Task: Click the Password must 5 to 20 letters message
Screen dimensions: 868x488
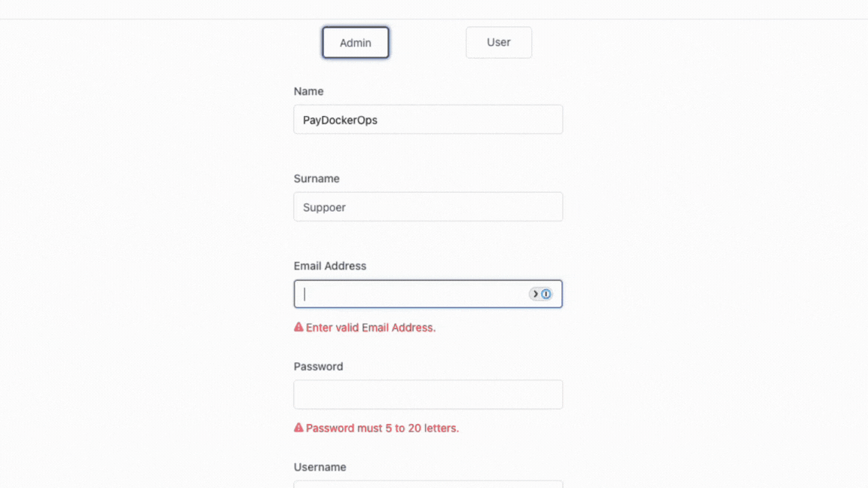Action: click(382, 428)
